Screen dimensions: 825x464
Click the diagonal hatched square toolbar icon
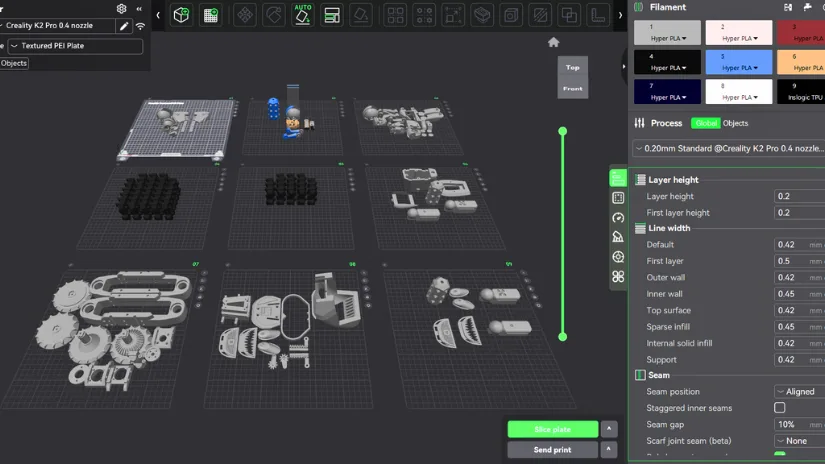click(540, 15)
